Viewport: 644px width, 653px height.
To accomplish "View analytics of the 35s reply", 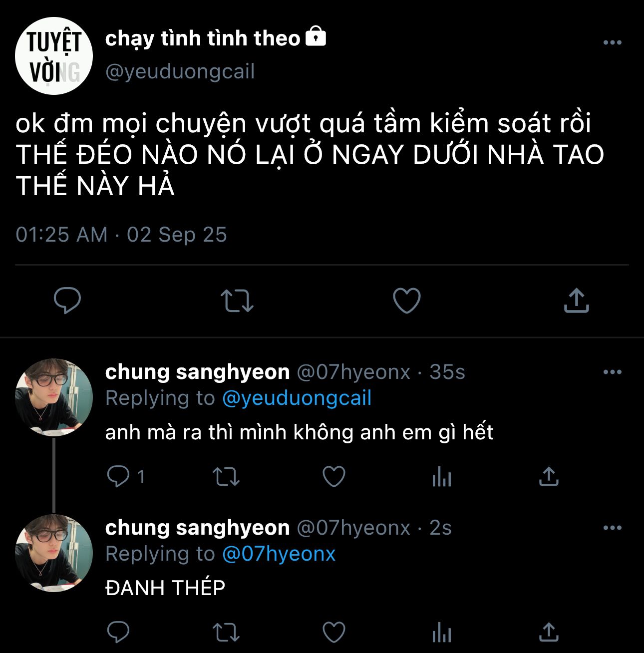I will 441,477.
